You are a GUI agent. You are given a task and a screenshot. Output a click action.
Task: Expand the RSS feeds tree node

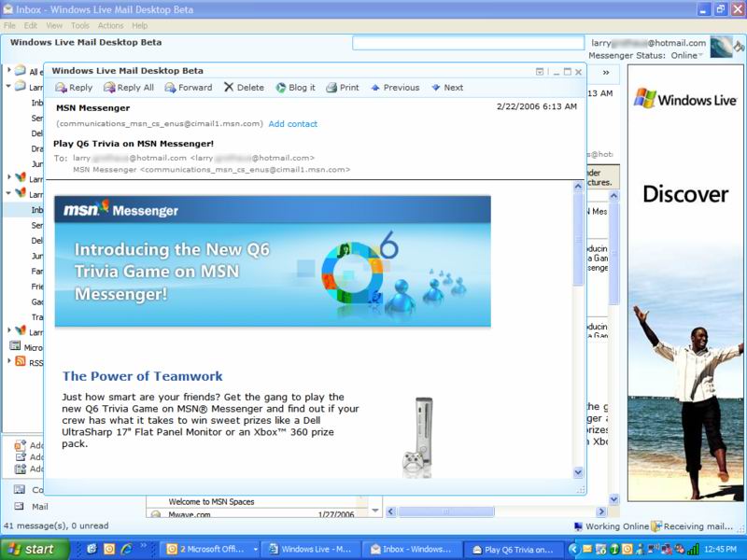click(x=8, y=361)
